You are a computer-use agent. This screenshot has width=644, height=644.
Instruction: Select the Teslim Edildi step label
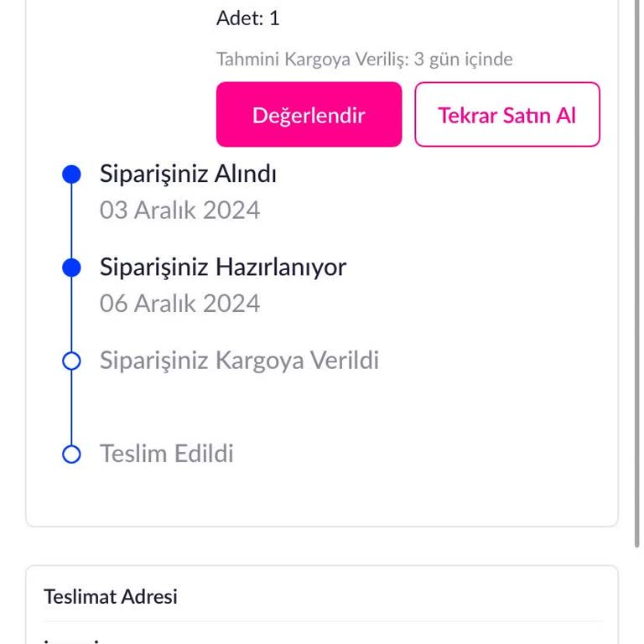(166, 454)
